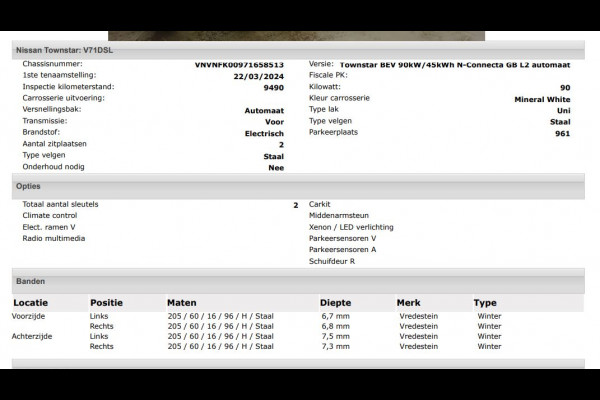Image resolution: width=600 pixels, height=400 pixels.
Task: Click the Mineral White body colour value
Action: coord(542,99)
